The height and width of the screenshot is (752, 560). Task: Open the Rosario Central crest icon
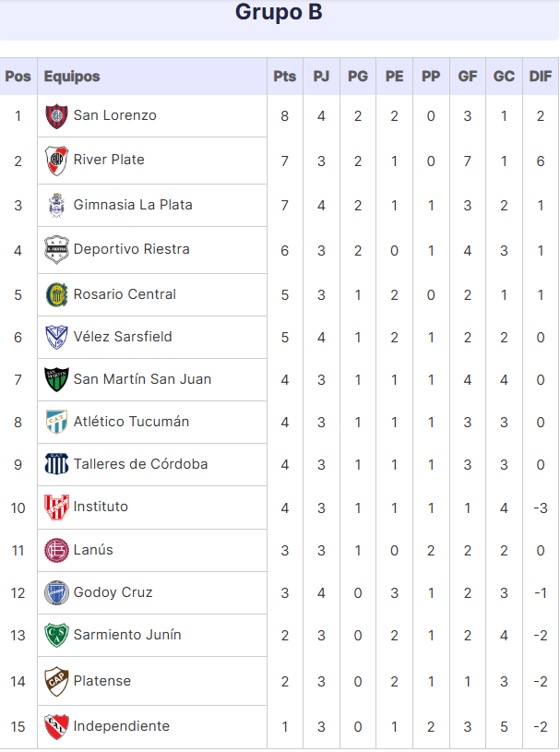coord(56,294)
